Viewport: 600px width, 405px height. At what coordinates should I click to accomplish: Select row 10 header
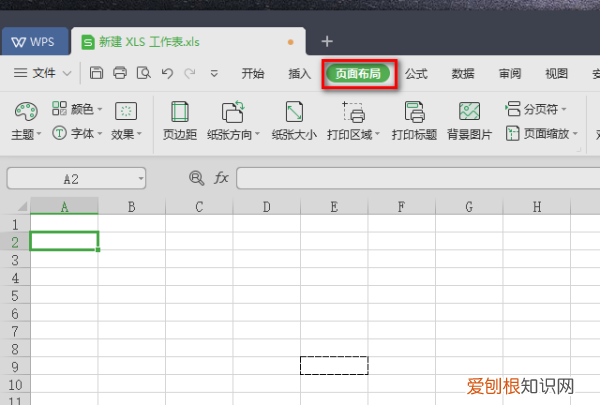pos(15,384)
